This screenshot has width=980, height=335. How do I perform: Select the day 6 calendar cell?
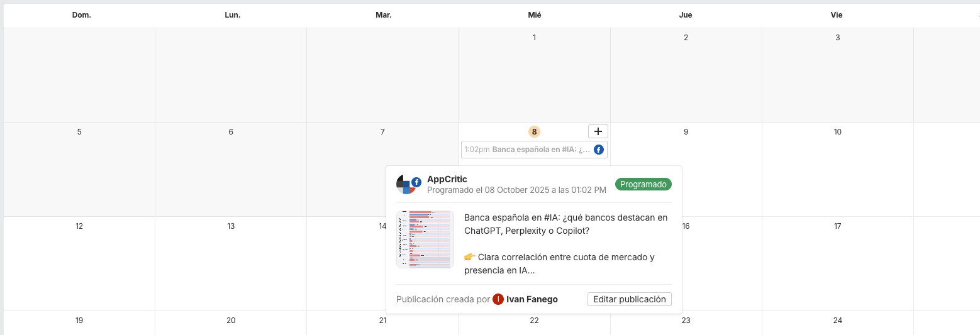coord(231,170)
